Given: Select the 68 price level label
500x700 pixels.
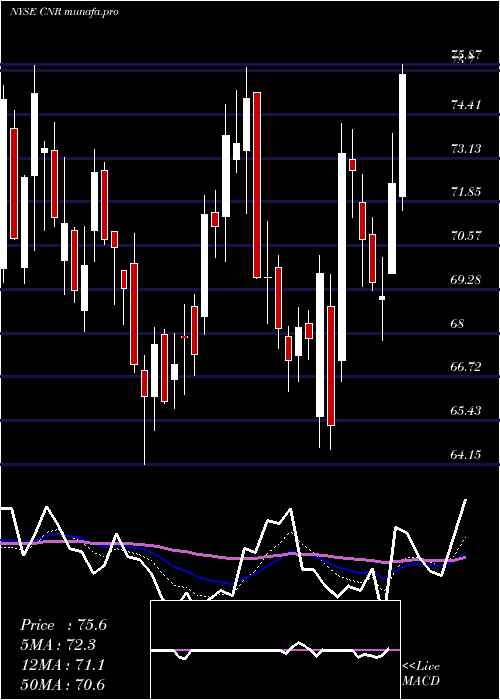Looking at the screenshot, I should click(458, 324).
